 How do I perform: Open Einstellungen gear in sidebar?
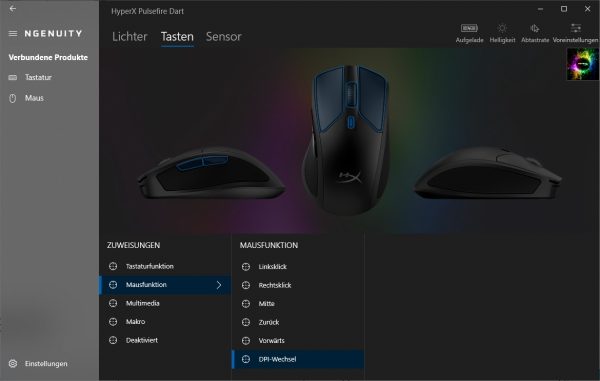tap(13, 363)
